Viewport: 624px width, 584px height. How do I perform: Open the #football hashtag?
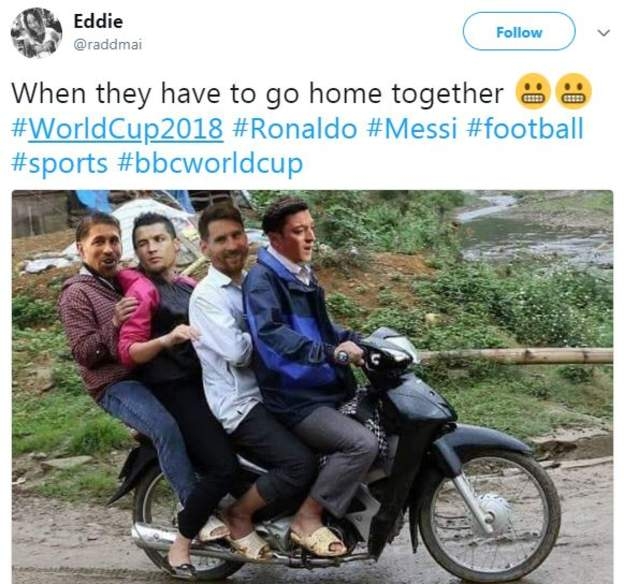coord(525,129)
